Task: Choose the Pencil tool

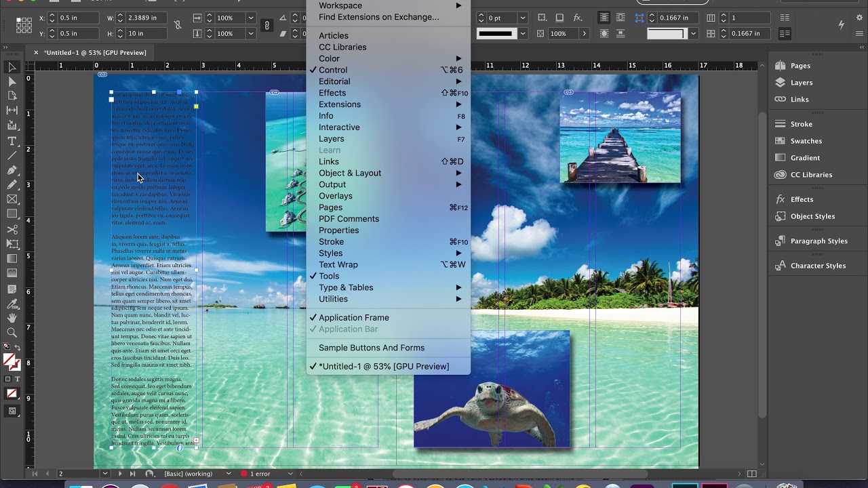Action: pyautogui.click(x=12, y=184)
